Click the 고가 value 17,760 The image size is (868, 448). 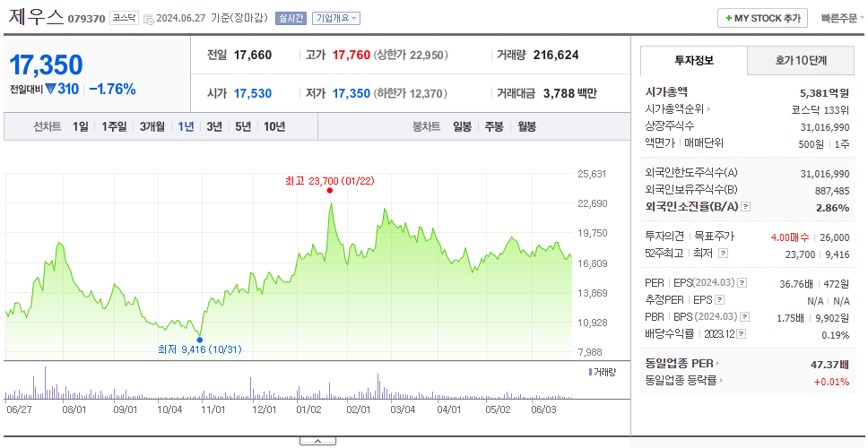coord(351,55)
